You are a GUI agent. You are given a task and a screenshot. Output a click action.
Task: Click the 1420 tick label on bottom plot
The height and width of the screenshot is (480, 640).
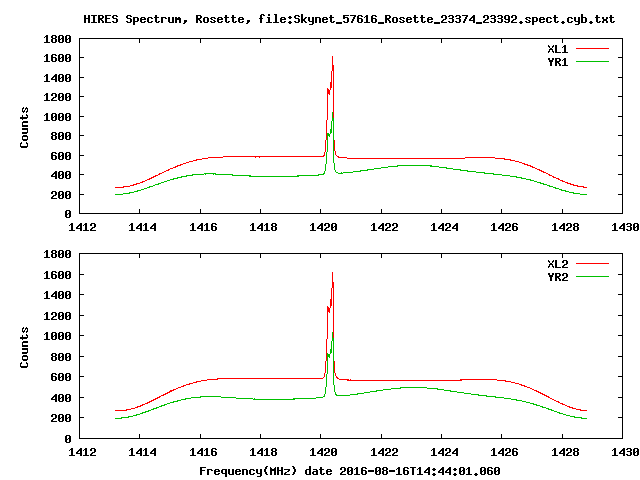click(x=323, y=452)
